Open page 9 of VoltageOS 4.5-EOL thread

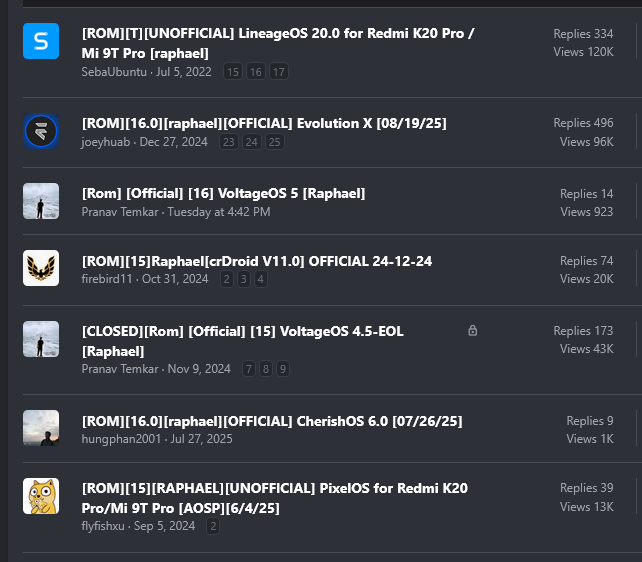(283, 369)
